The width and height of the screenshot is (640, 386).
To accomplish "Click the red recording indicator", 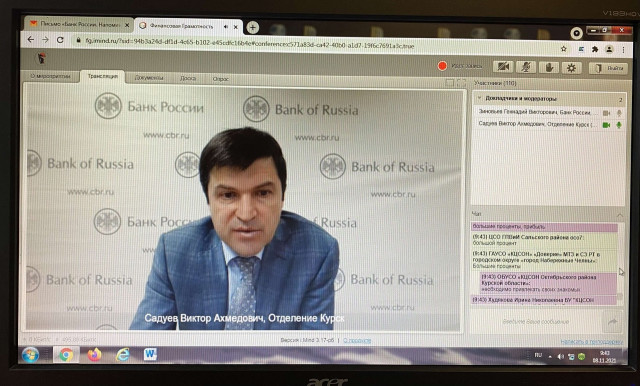I will (442, 66).
